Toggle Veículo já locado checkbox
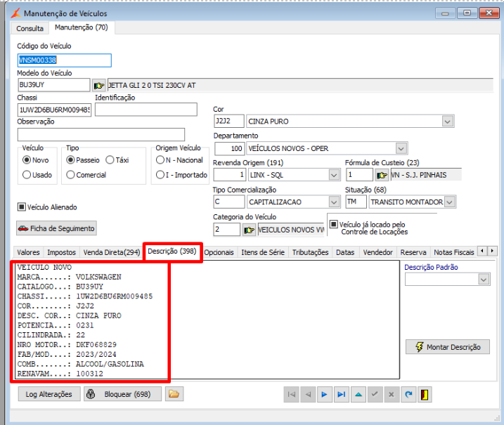Image resolution: width=504 pixels, height=425 pixels. (x=334, y=224)
